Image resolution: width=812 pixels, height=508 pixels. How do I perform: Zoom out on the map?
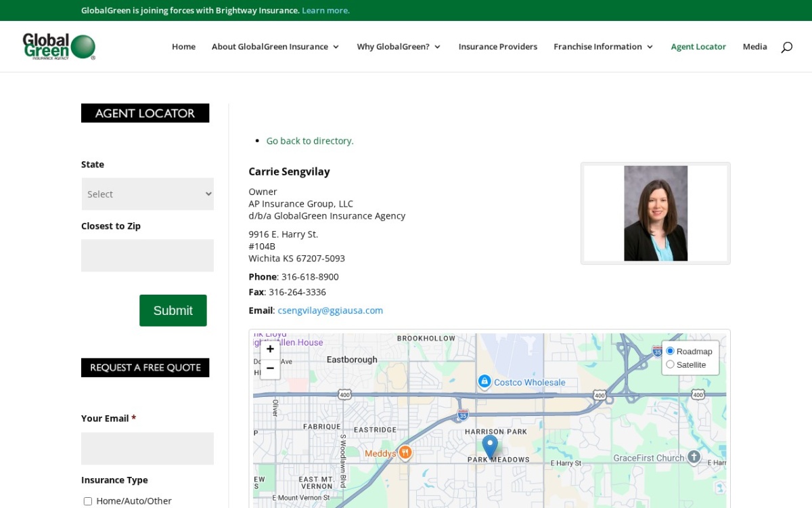pos(270,368)
